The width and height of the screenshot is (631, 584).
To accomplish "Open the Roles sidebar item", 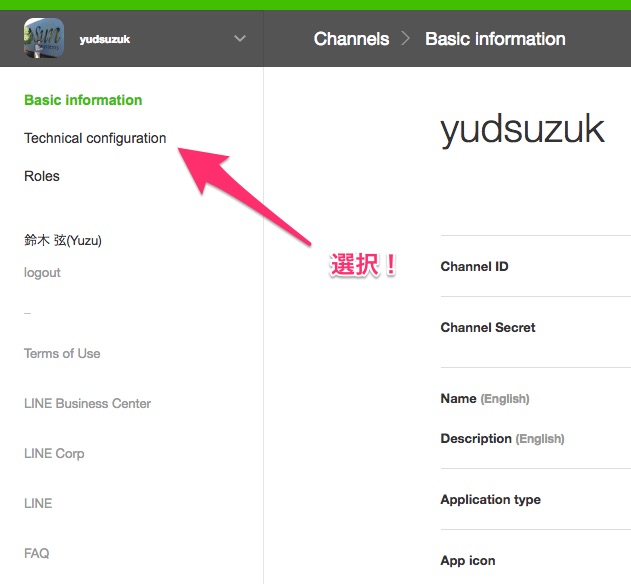I will coord(42,176).
